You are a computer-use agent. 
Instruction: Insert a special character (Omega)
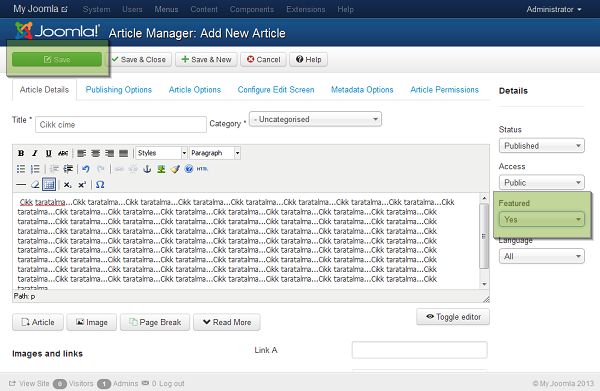[100, 184]
